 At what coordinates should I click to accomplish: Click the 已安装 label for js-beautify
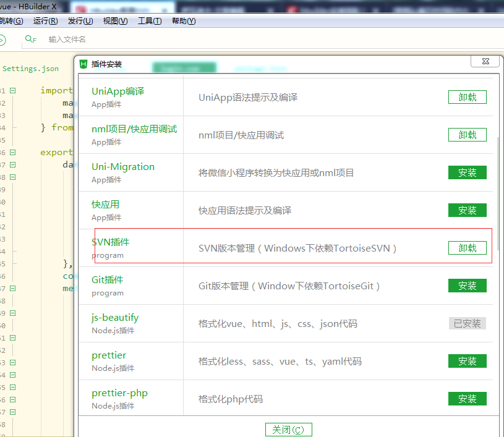(467, 323)
